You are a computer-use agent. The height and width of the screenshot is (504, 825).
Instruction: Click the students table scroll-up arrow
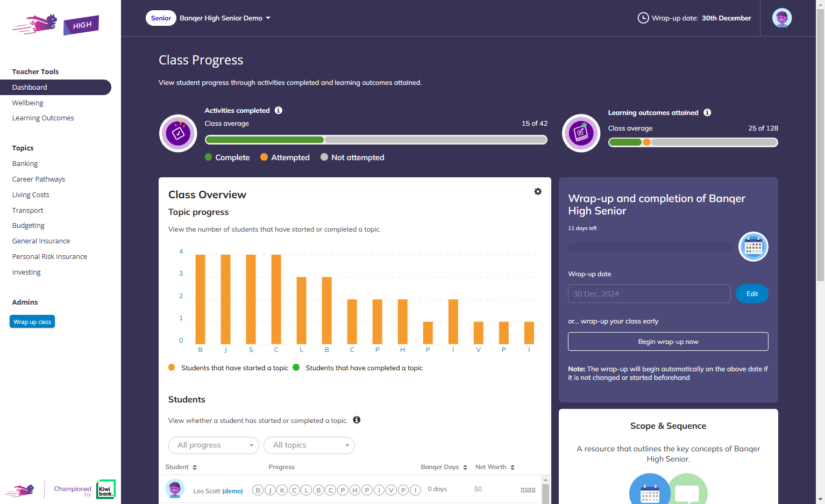[545, 480]
